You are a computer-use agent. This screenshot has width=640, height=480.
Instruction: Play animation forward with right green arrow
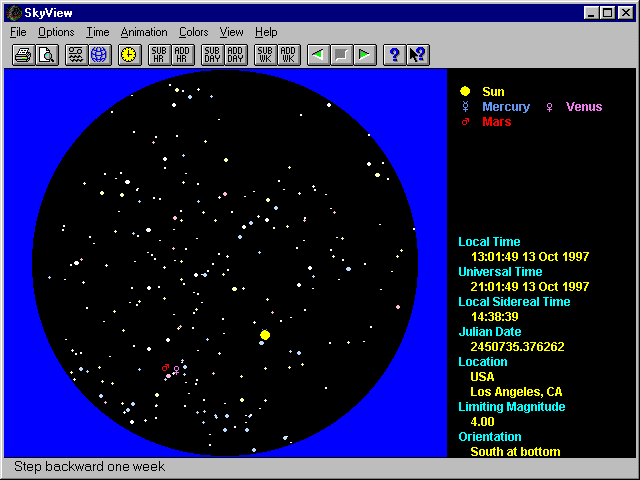pyautogui.click(x=364, y=55)
